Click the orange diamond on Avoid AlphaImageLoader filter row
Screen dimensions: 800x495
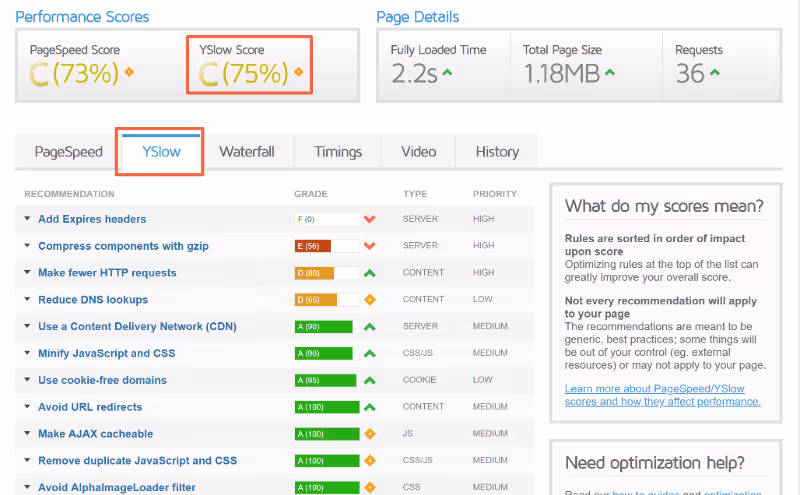coord(370,487)
